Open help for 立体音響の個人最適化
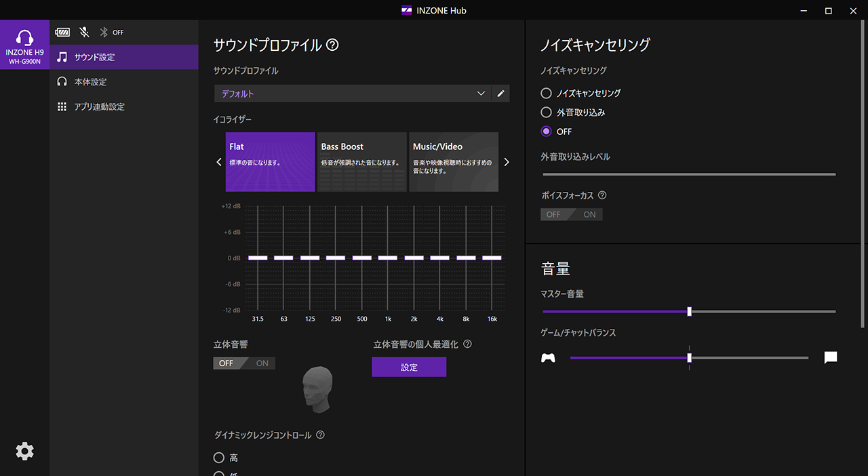The height and width of the screenshot is (476, 868). tap(467, 344)
